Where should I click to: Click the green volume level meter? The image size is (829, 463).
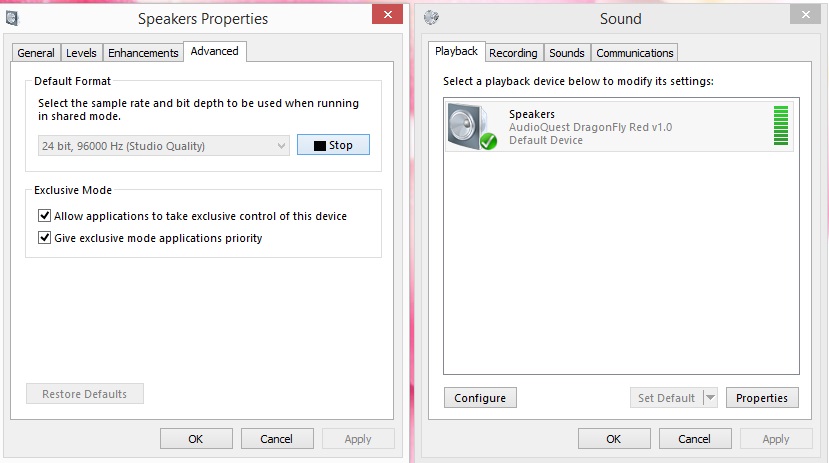[780, 126]
